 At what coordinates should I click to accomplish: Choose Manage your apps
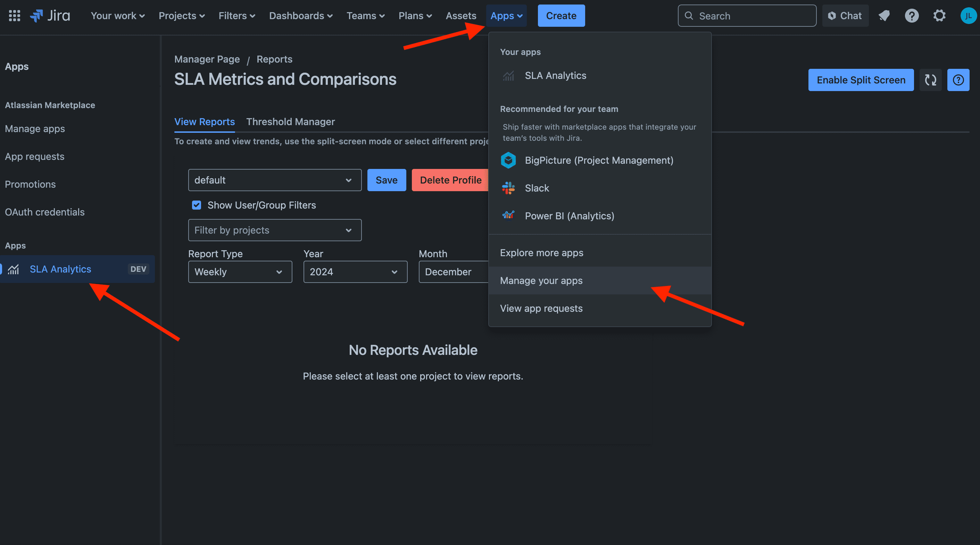coord(600,281)
